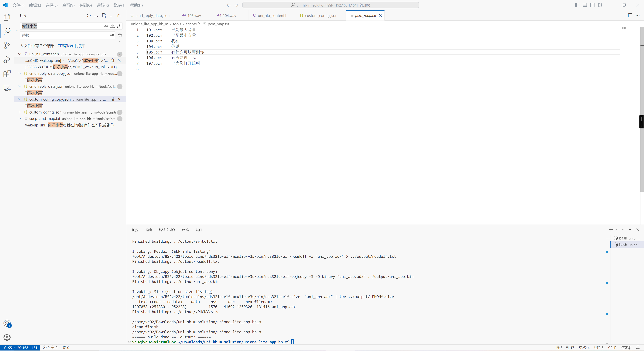Expand custom_config.json search results

tap(20, 112)
